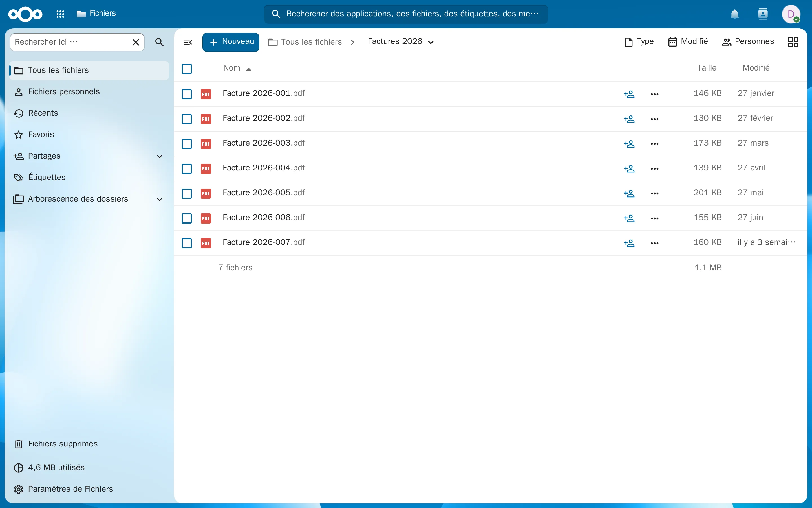Open Fichiers personnels view
812x508 pixels.
(89, 92)
